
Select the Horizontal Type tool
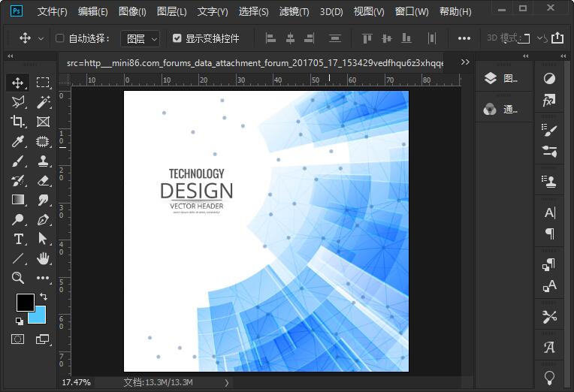pyautogui.click(x=17, y=239)
